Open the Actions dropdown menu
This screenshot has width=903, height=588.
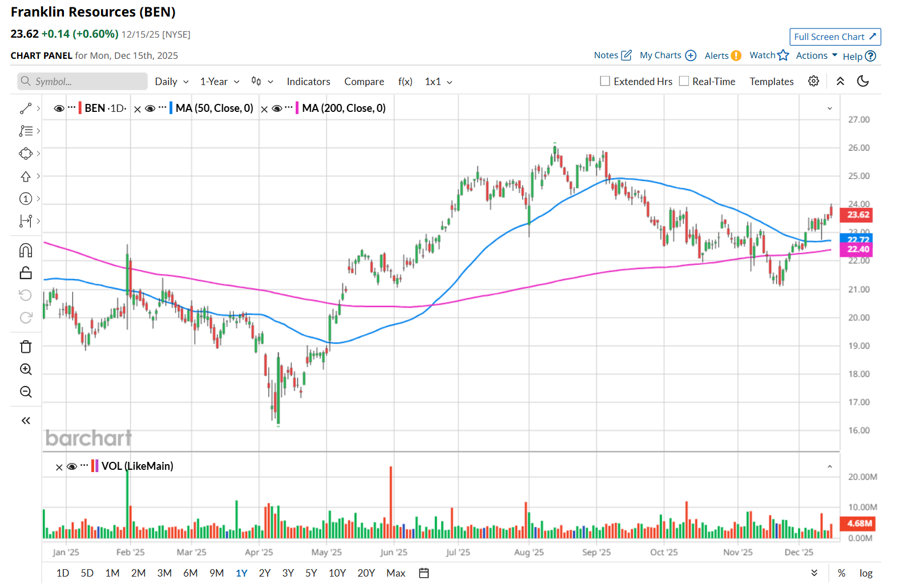[x=816, y=55]
